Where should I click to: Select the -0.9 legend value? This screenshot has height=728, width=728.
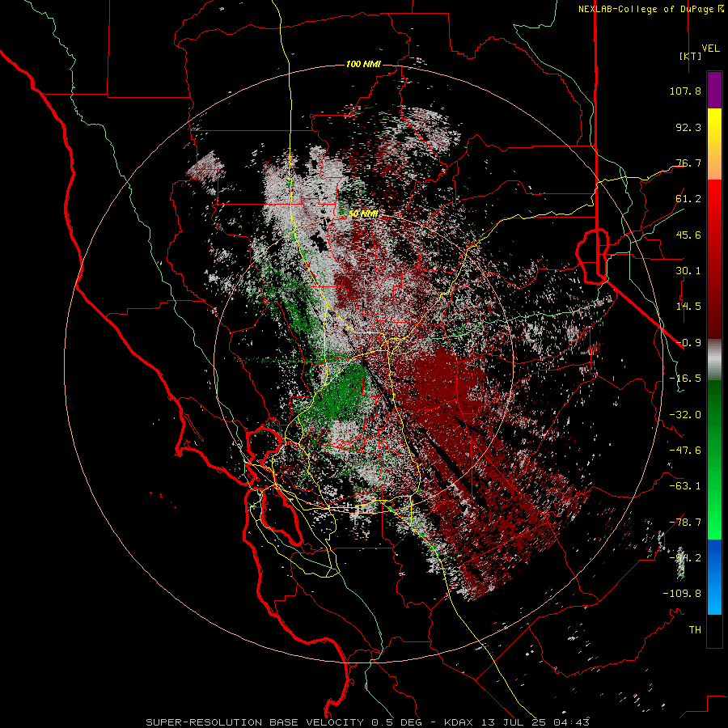(688, 343)
